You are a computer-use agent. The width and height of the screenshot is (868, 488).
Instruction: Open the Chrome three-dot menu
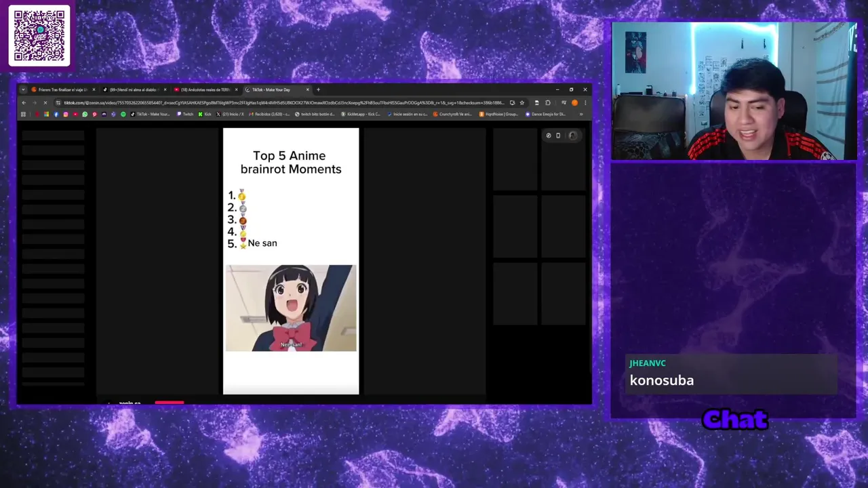[585, 103]
